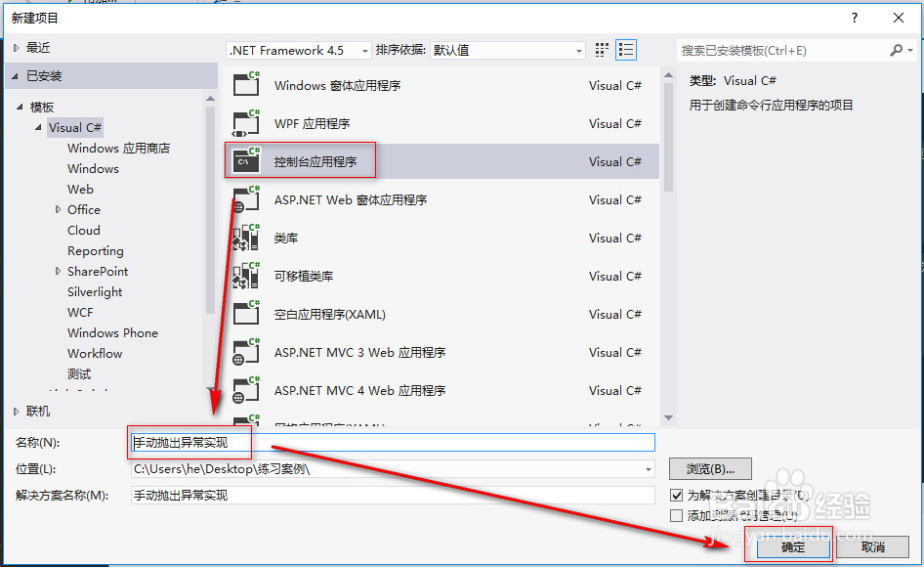Screen dimensions: 924x567
Task: Select the Web category in tree
Action: [80, 190]
